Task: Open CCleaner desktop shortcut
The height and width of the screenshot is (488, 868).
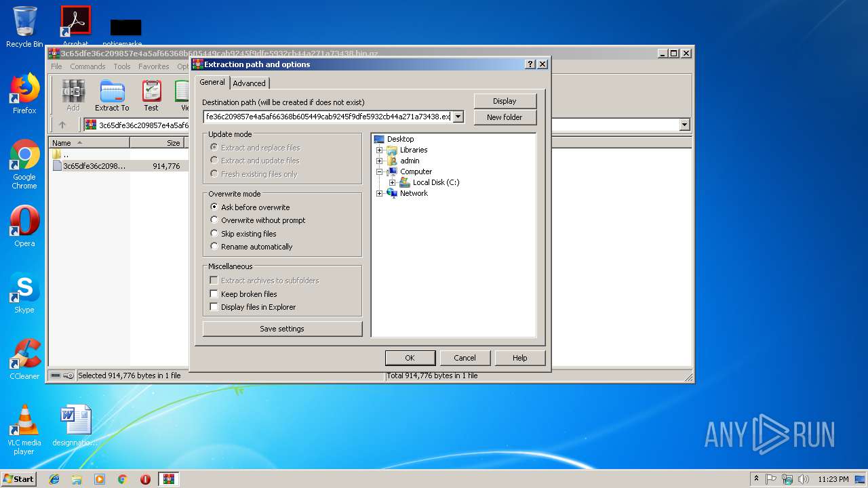Action: pyautogui.click(x=24, y=359)
